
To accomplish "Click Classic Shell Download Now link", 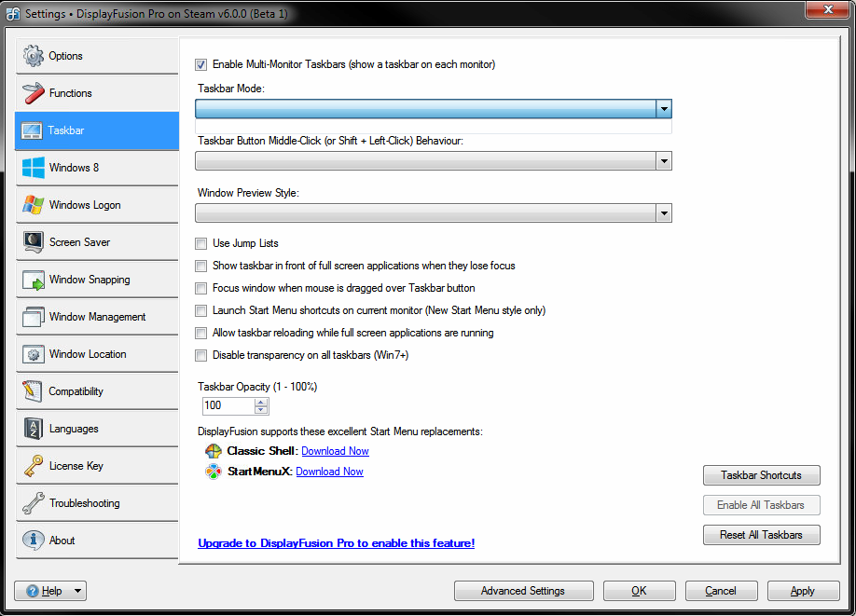I will point(335,451).
